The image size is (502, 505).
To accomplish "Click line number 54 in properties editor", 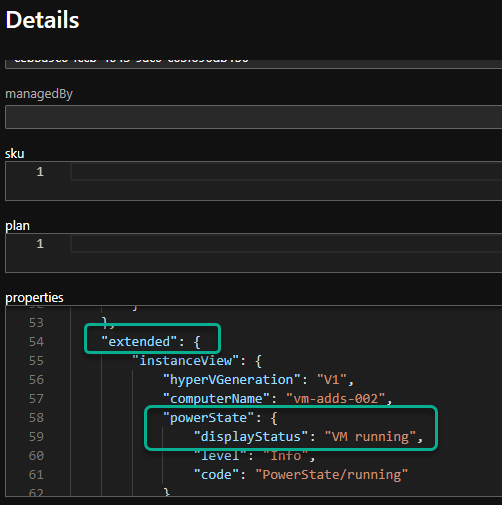I will (x=36, y=342).
